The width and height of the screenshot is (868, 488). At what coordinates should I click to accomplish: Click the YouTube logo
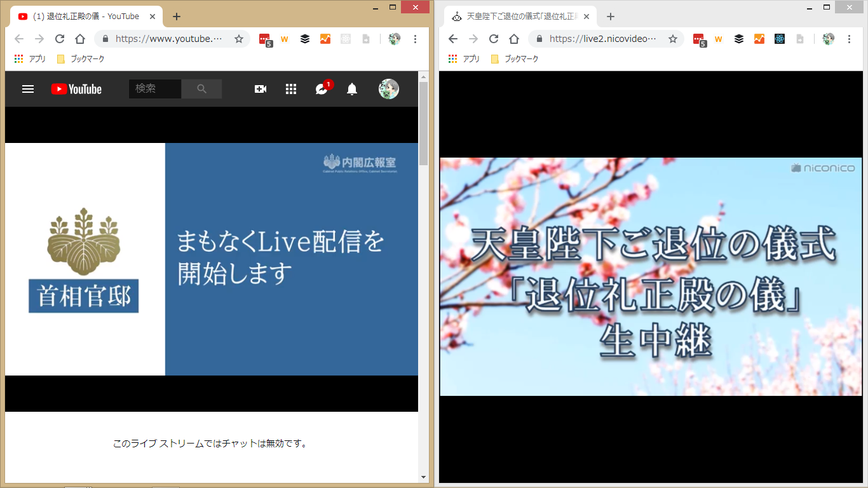pyautogui.click(x=76, y=89)
